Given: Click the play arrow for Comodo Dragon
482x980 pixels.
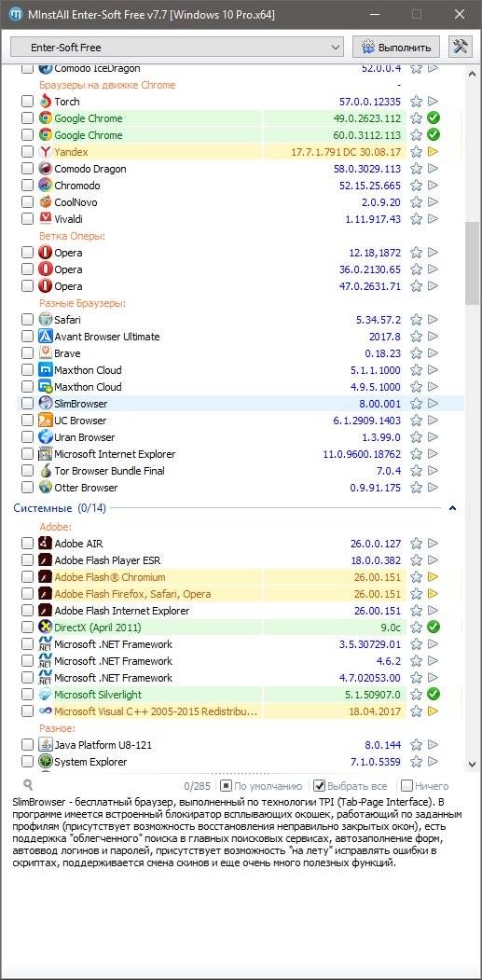Looking at the screenshot, I should click(x=434, y=169).
